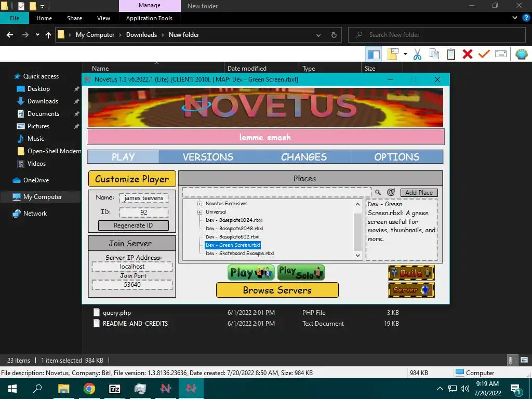Click the Cut scissors icon

417,54
